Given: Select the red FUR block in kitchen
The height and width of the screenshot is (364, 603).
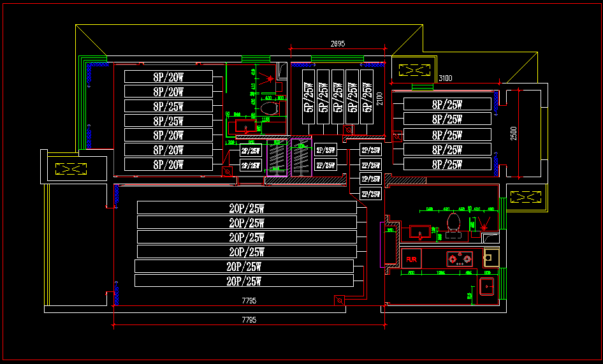Looking at the screenshot, I should (411, 259).
